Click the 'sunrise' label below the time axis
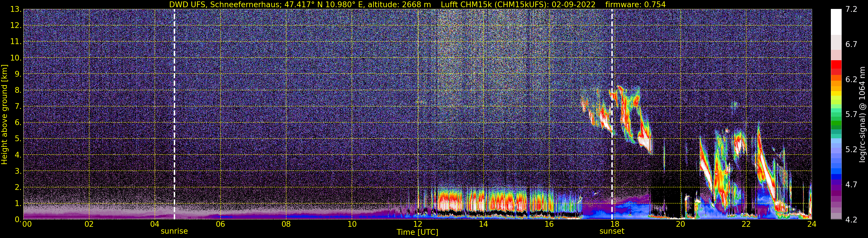 point(174,231)
